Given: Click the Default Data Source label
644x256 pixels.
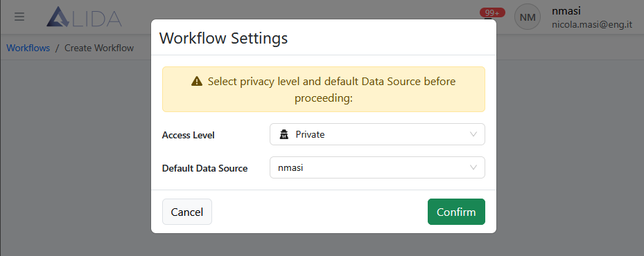Looking at the screenshot, I should tap(204, 168).
